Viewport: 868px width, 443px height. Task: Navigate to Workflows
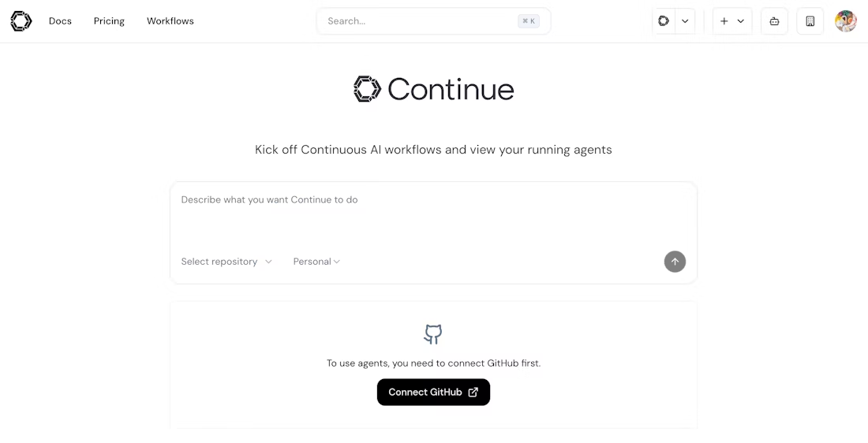pyautogui.click(x=170, y=21)
